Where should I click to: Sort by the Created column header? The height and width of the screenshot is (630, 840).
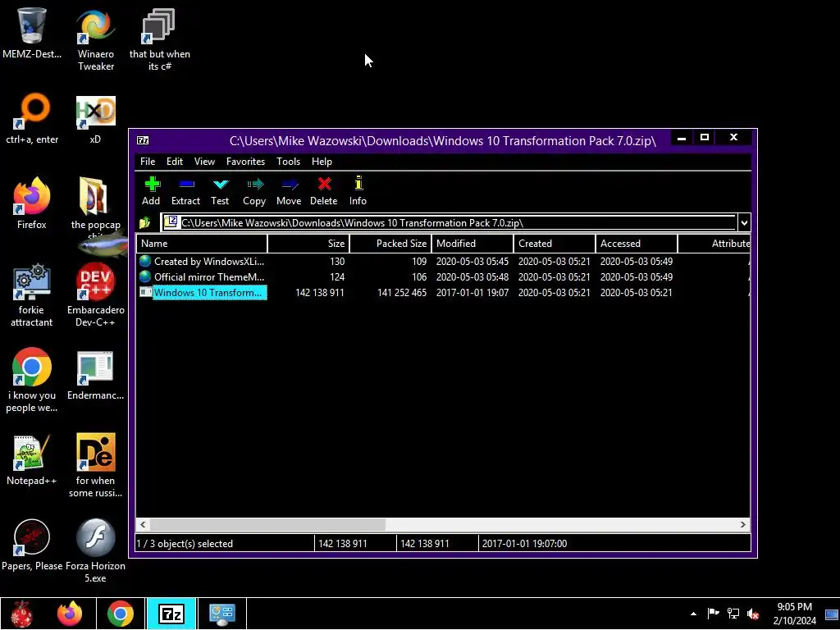click(555, 243)
